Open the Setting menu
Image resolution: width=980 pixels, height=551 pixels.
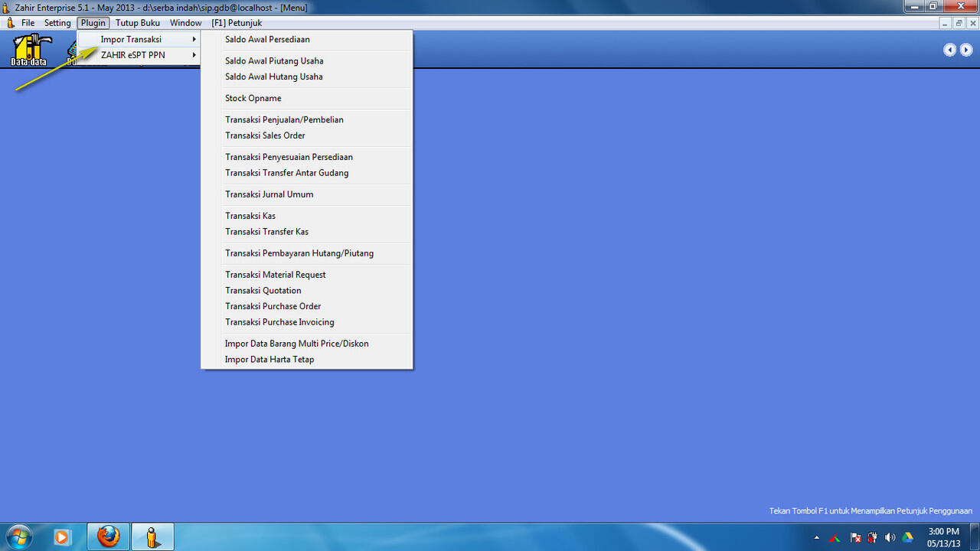click(x=57, y=23)
